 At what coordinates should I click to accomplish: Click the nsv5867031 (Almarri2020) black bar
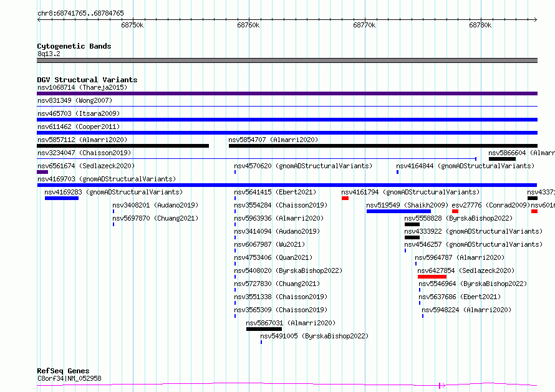pos(264,329)
